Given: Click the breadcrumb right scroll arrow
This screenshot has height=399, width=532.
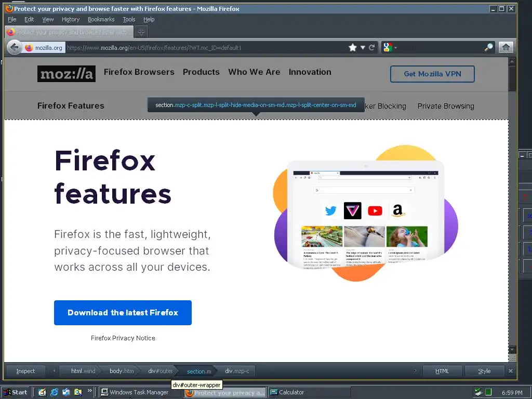Looking at the screenshot, I should [x=415, y=371].
